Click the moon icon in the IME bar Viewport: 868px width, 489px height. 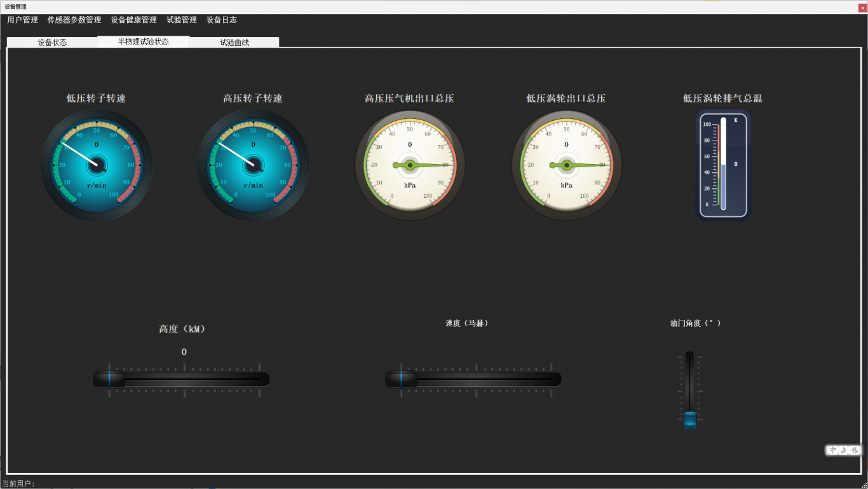tap(843, 450)
